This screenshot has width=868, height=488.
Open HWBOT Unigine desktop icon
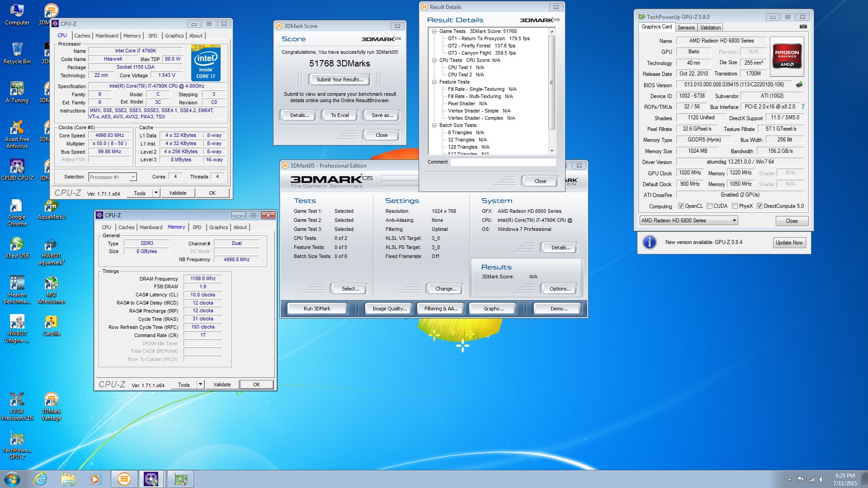tap(17, 328)
